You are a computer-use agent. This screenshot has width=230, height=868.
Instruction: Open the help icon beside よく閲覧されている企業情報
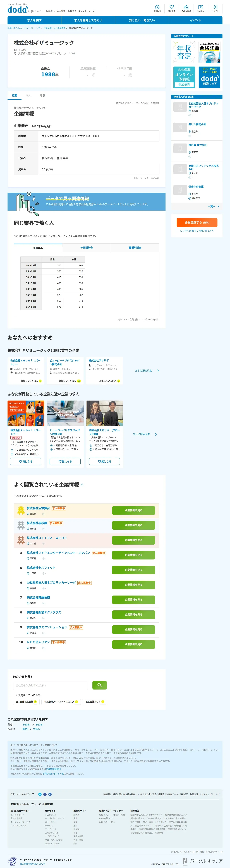click(x=82, y=485)
